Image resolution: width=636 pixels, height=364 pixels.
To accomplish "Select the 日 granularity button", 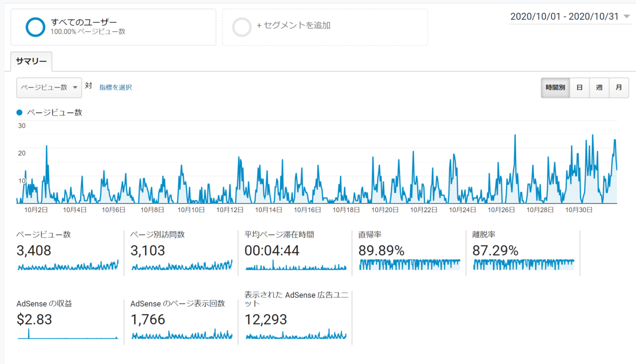I will click(x=579, y=87).
